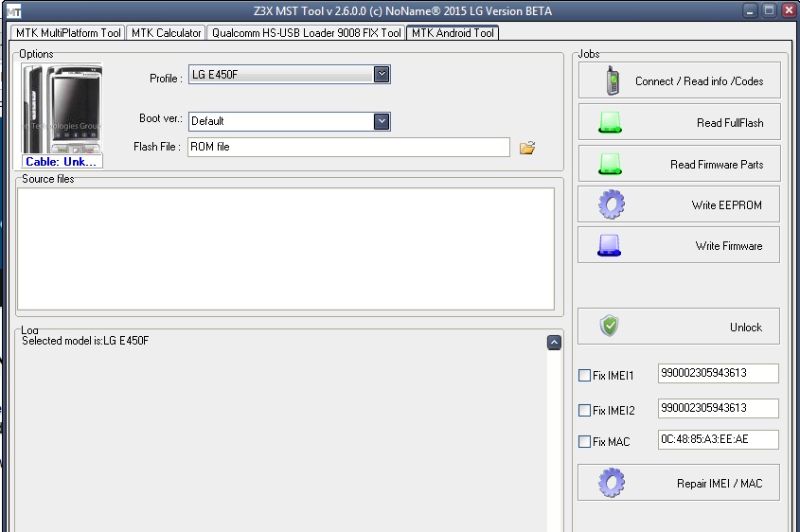800x532 pixels.
Task: Open Qualcomm HS-USB Loader 9008 FIX Tool tab
Action: click(x=306, y=33)
